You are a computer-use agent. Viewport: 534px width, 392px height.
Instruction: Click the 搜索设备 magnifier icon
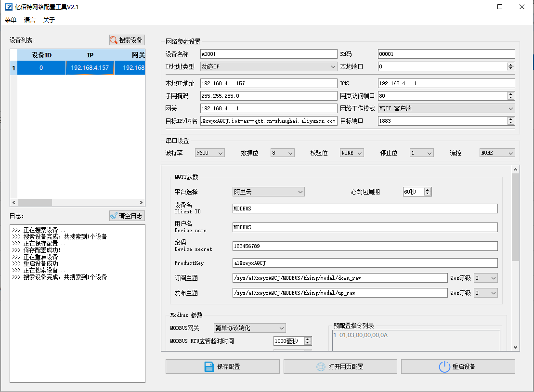[114, 40]
